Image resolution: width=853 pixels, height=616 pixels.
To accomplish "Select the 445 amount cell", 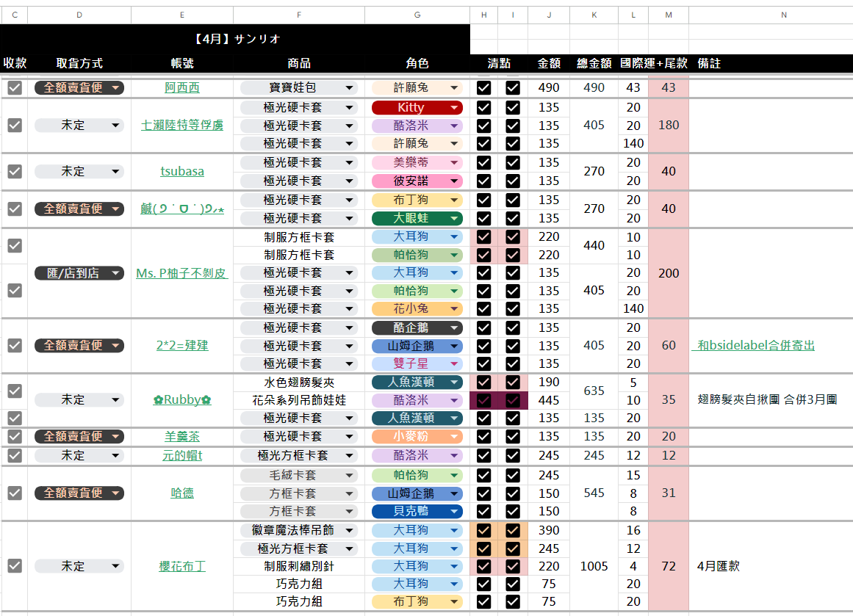I will 549,400.
